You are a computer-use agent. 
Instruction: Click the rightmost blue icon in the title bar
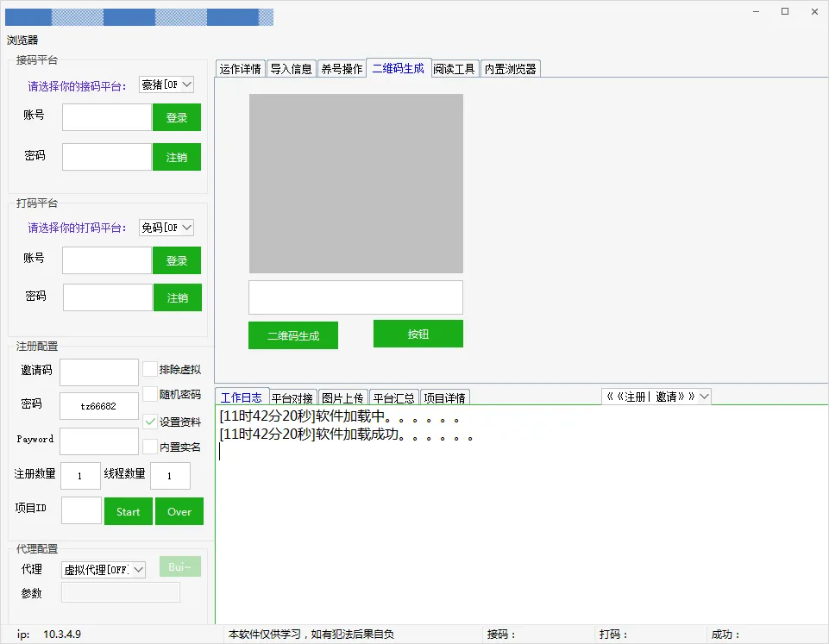(x=233, y=16)
